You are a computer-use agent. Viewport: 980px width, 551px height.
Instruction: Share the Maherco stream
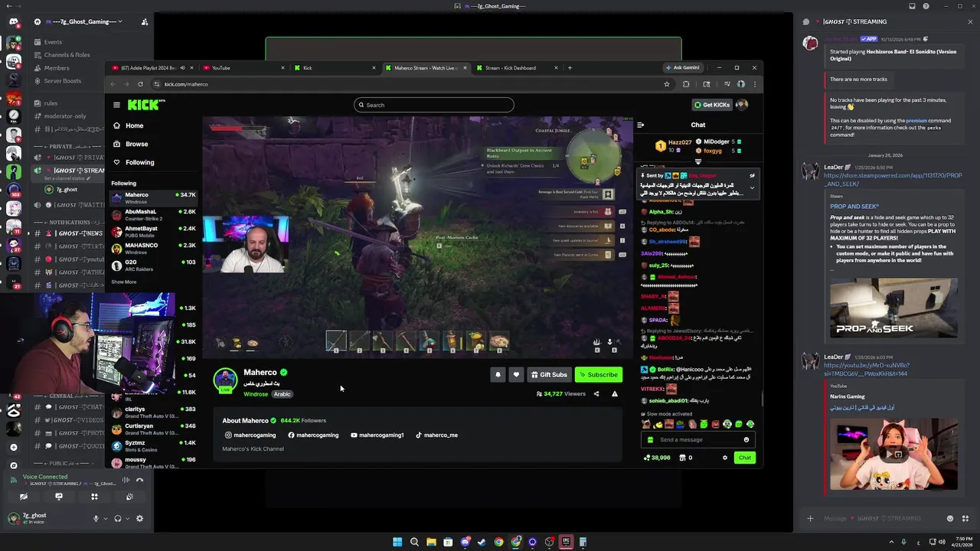click(596, 394)
